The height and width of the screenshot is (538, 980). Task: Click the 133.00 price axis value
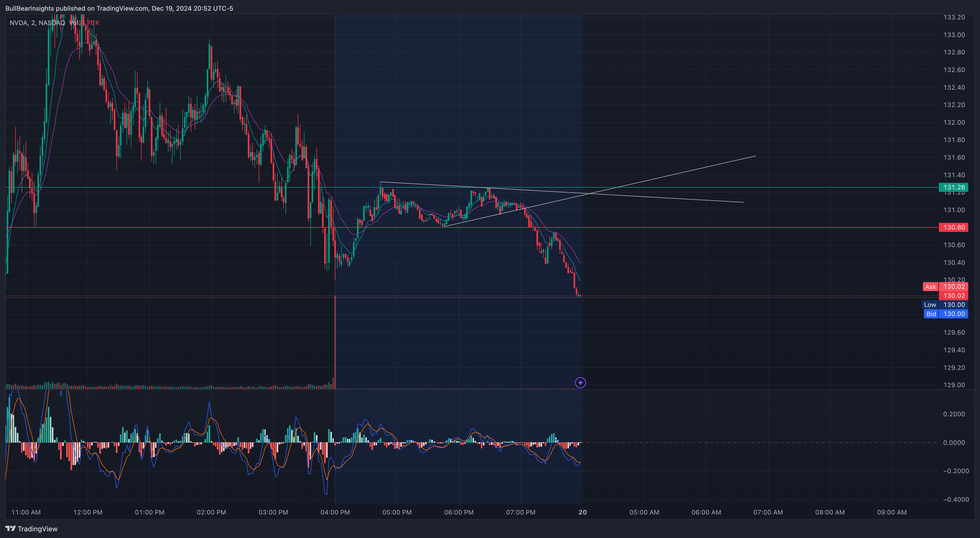(954, 35)
